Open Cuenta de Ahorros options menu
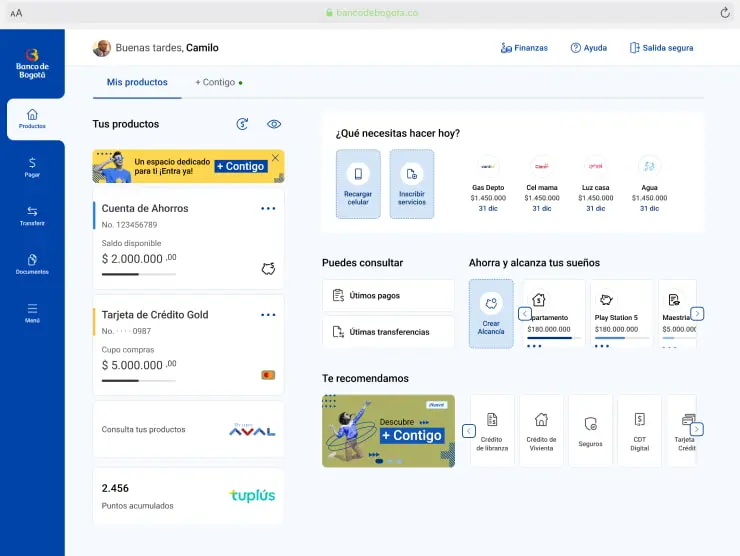 click(268, 208)
